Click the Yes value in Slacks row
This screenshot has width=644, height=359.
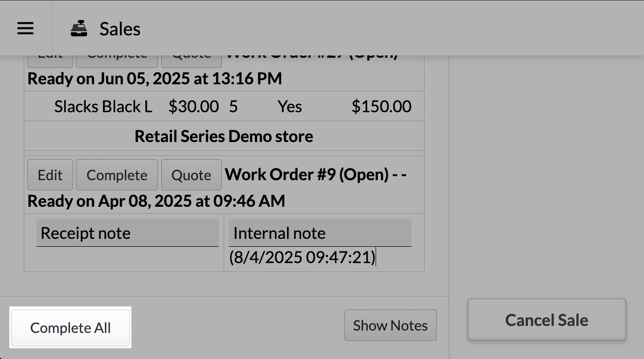point(289,107)
